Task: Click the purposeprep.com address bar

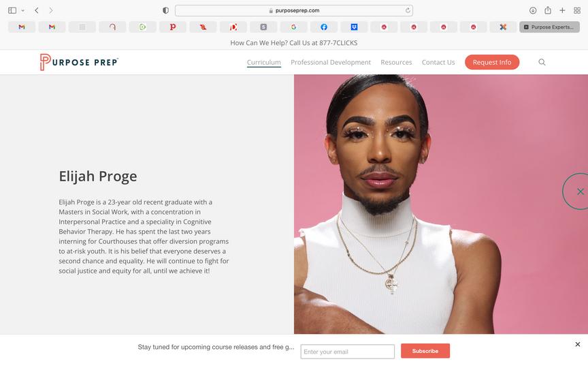Action: [293, 10]
